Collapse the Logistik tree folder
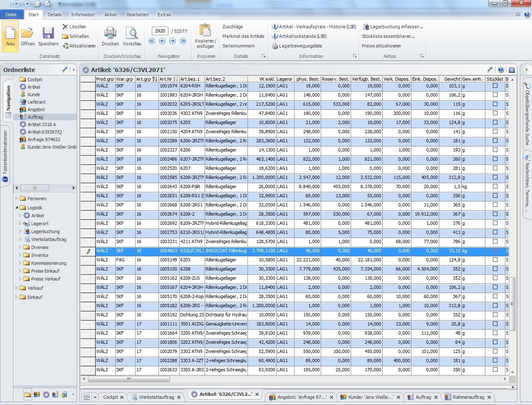The image size is (532, 405). (x=17, y=207)
